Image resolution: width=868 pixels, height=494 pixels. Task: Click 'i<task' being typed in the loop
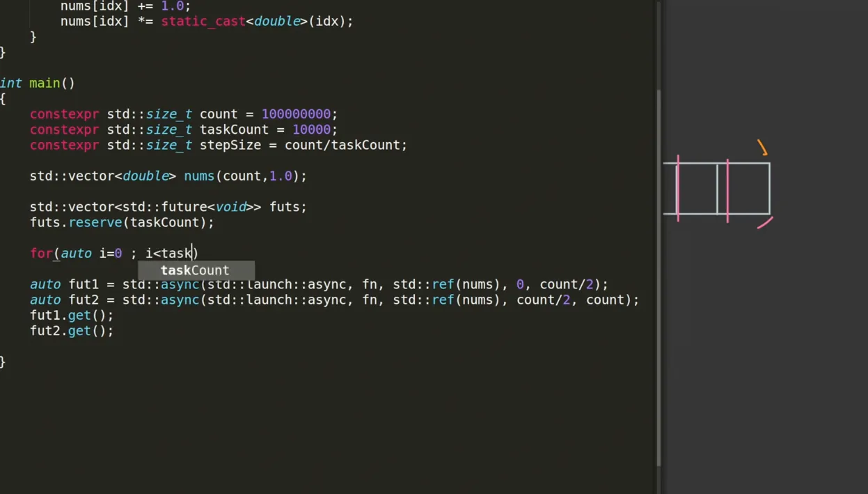click(168, 253)
